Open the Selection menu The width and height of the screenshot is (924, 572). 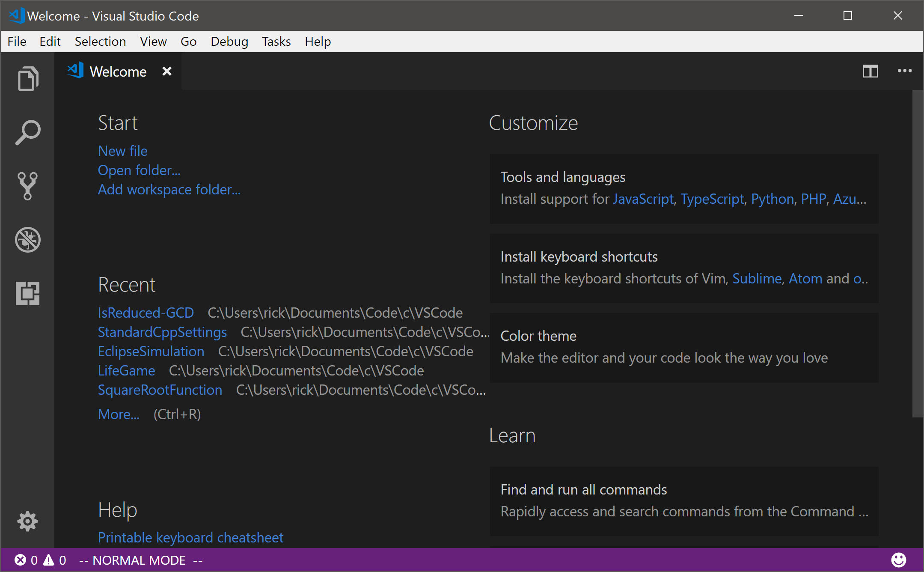(x=100, y=42)
